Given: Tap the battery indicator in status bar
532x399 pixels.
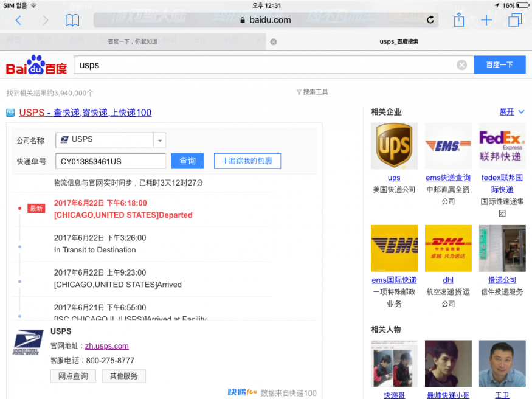Looking at the screenshot, I should click(x=522, y=5).
